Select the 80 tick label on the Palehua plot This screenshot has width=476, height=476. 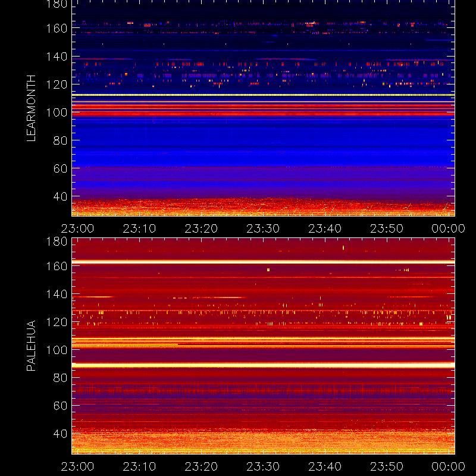[60, 378]
